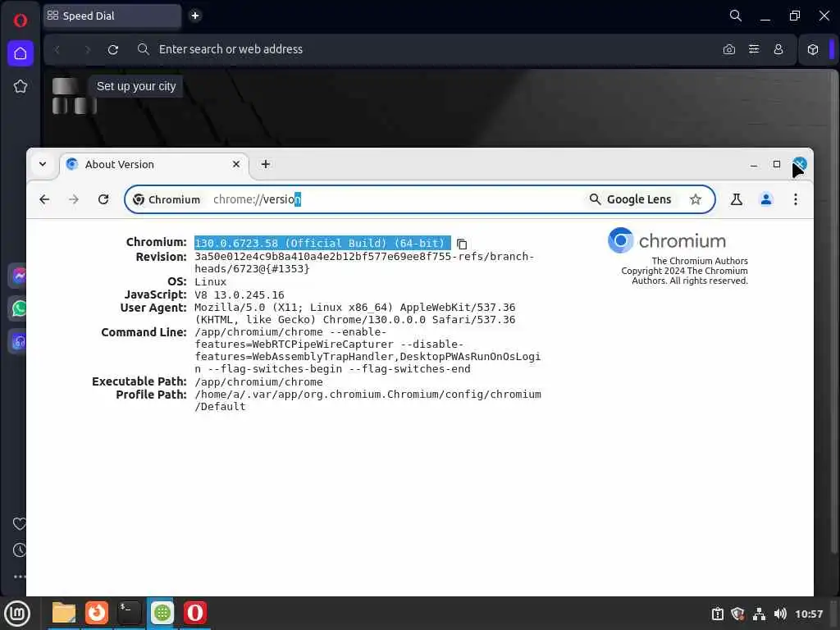The image size is (840, 630).
Task: Open Opera tab search magnifier
Action: click(x=736, y=16)
